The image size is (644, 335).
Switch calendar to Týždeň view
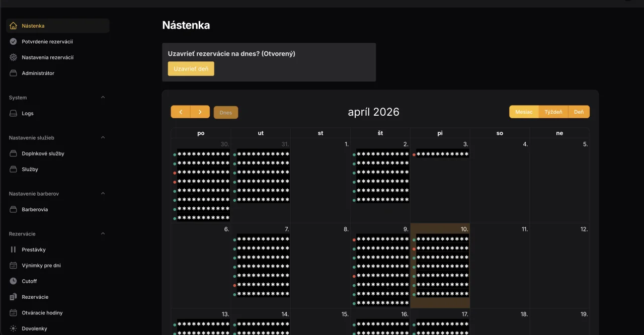point(553,112)
